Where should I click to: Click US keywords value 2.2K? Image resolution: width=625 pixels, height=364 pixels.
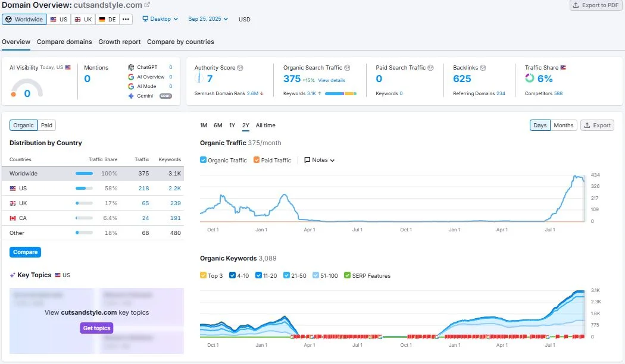[x=174, y=189]
